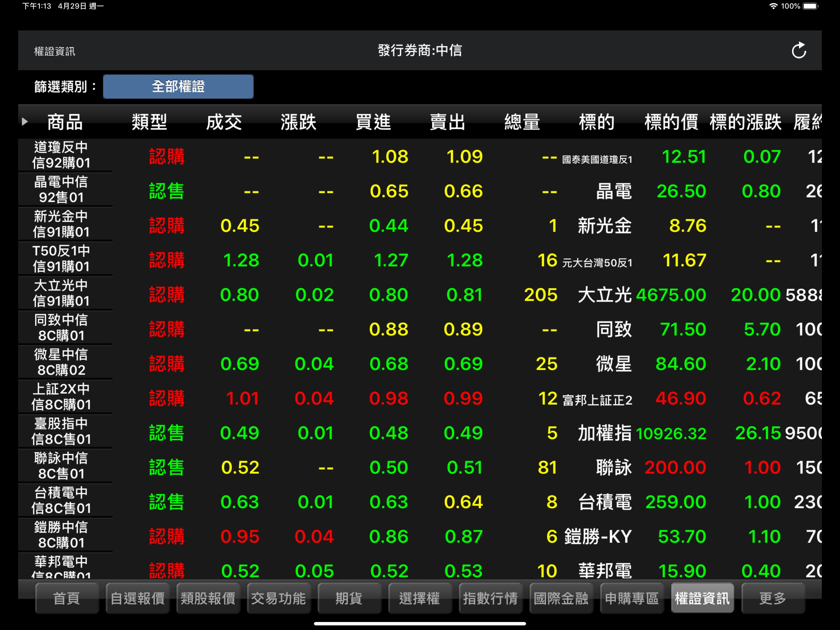Viewport: 840px width, 630px height.
Task: Select the 權證資訊 tab
Action: (703, 598)
